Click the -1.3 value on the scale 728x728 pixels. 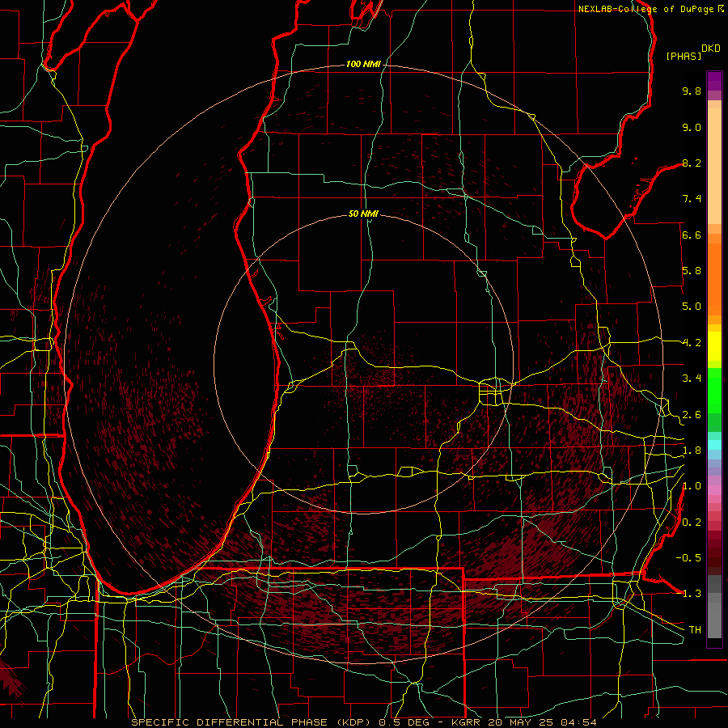tap(688, 594)
